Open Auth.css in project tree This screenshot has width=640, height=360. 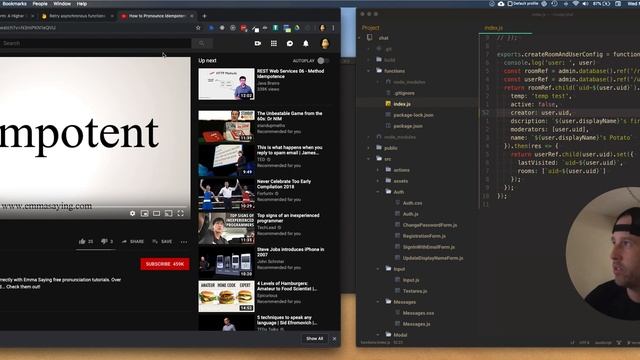412,203
